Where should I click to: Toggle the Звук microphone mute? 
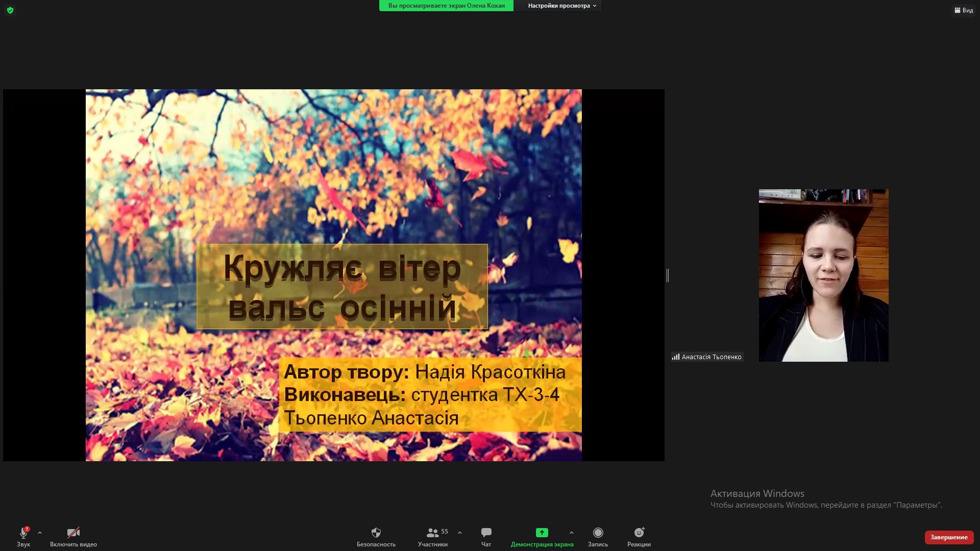(x=23, y=533)
